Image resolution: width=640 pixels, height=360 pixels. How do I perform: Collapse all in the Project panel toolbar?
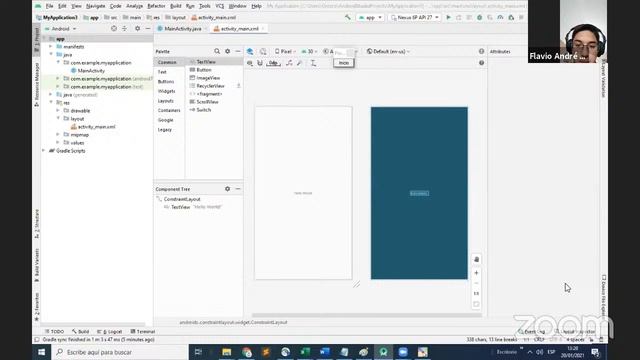tap(124, 29)
